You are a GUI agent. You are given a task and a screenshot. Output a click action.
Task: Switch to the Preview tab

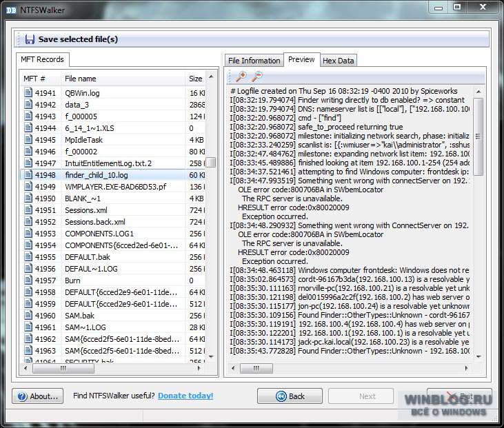coord(301,59)
